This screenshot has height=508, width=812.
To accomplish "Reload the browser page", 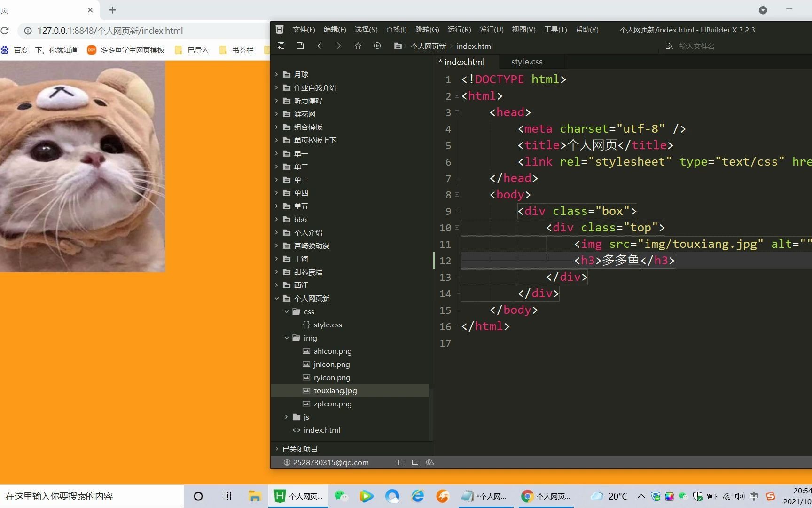I will click(5, 31).
